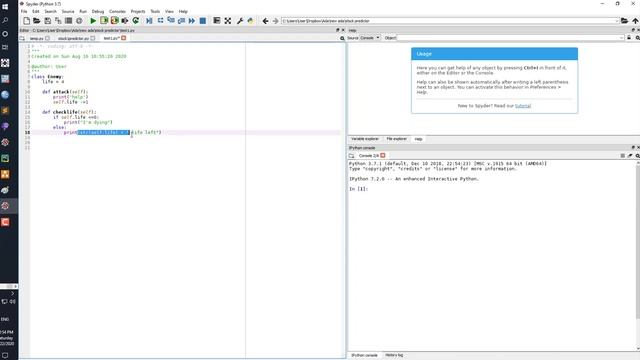Save the current file
640x360 pixels.
pos(48,21)
